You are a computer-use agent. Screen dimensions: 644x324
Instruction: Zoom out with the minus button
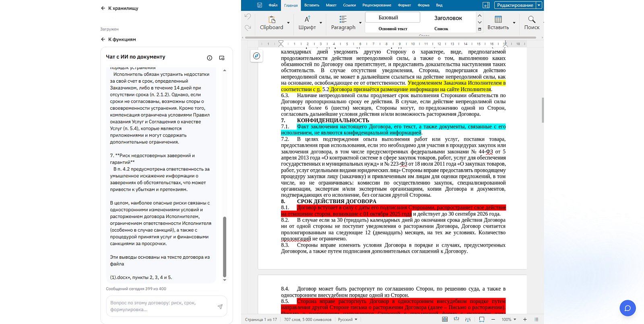coord(493,319)
